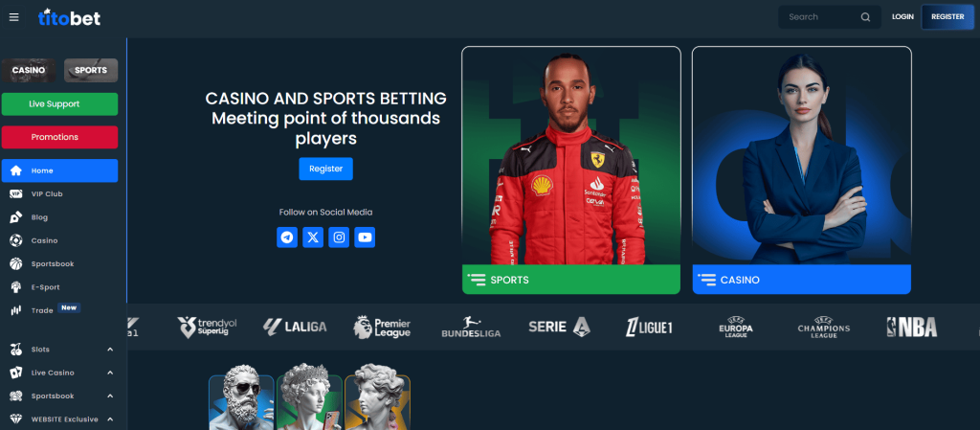Switch to the CASINO tab in sidebar

click(x=29, y=71)
